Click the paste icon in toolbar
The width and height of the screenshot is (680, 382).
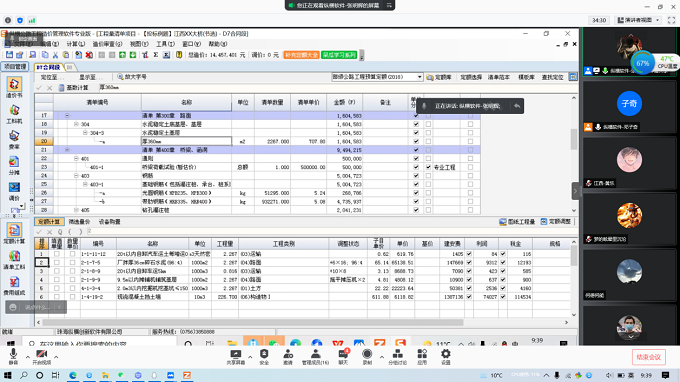pos(66,55)
